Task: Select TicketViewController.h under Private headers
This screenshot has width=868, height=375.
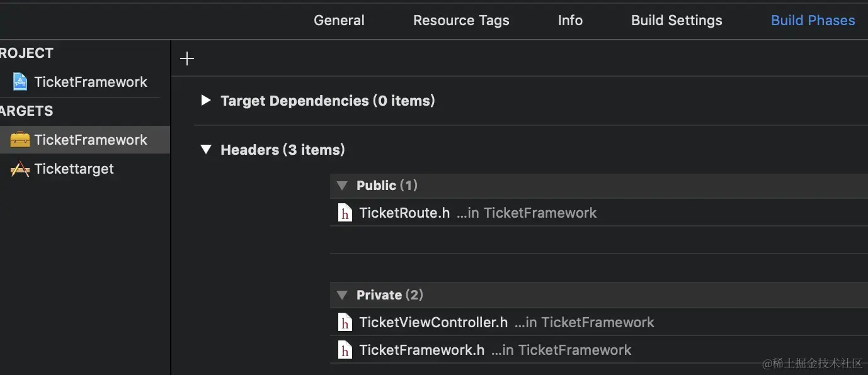Action: coord(433,322)
